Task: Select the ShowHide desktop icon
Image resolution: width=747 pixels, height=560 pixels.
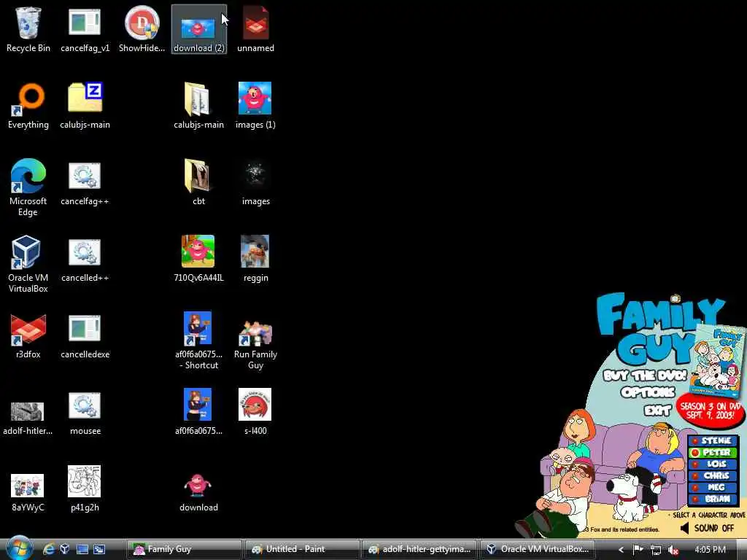Action: 142,29
